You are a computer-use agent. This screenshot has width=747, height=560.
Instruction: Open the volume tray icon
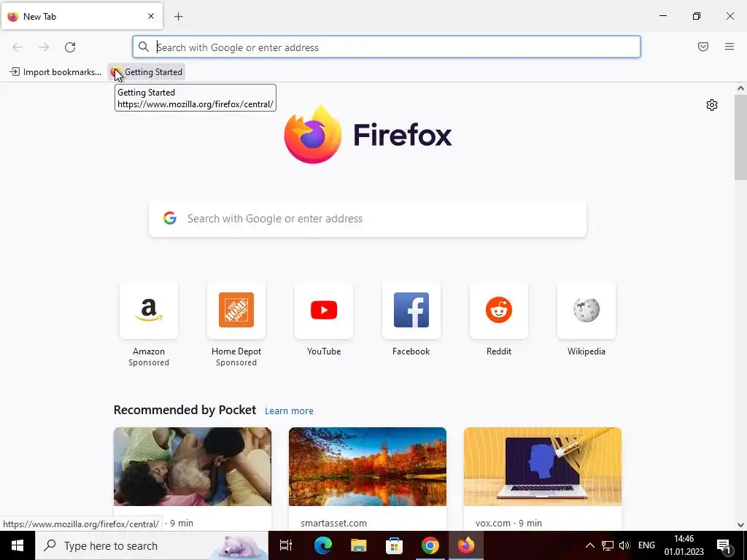pos(624,545)
